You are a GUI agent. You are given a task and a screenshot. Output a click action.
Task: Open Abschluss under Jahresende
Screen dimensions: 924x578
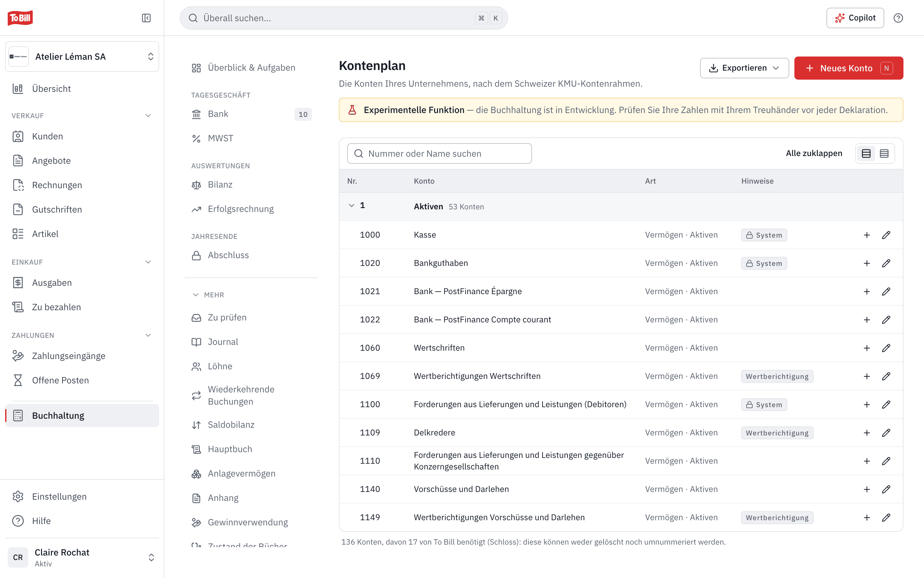252,255
